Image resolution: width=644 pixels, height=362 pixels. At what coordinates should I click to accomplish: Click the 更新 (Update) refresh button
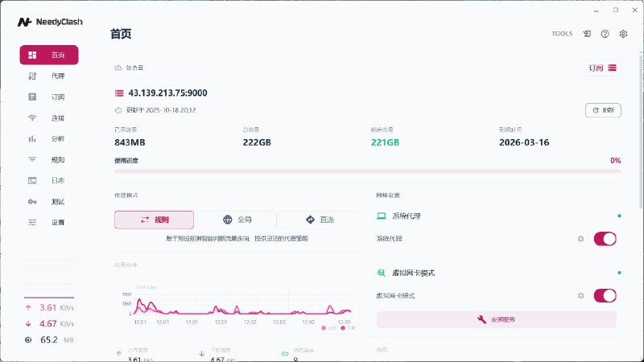point(603,110)
